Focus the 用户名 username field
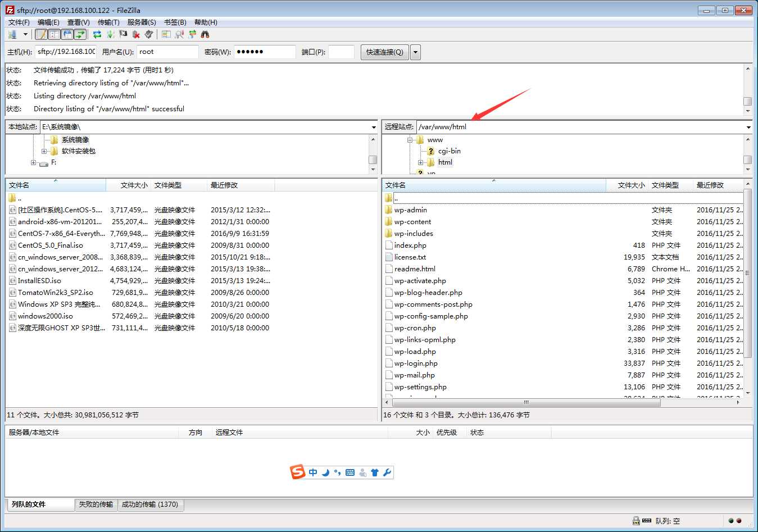 click(x=167, y=52)
